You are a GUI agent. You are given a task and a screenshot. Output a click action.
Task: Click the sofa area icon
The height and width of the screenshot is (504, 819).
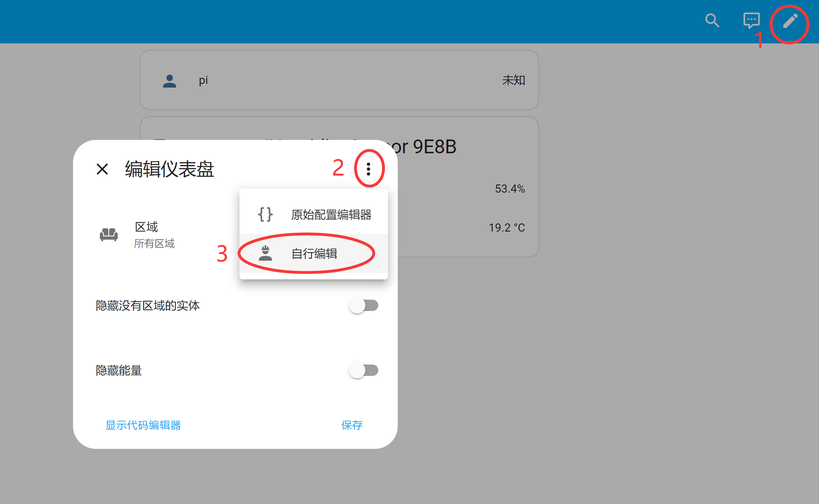[109, 234]
